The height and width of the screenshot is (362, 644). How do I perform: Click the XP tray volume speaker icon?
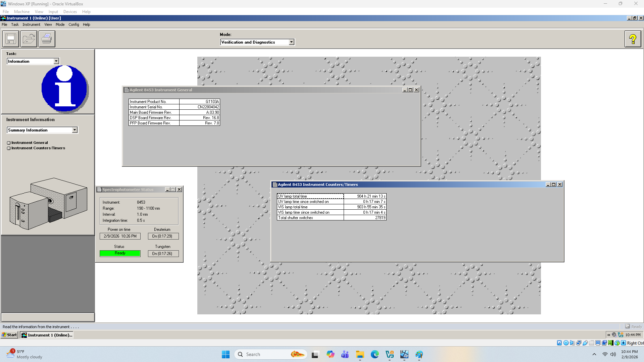click(x=614, y=335)
